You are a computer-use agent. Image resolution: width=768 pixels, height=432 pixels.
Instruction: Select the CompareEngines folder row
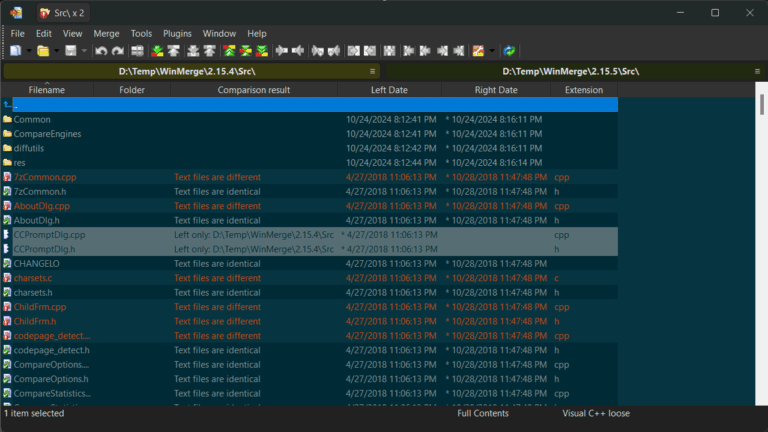click(x=310, y=134)
